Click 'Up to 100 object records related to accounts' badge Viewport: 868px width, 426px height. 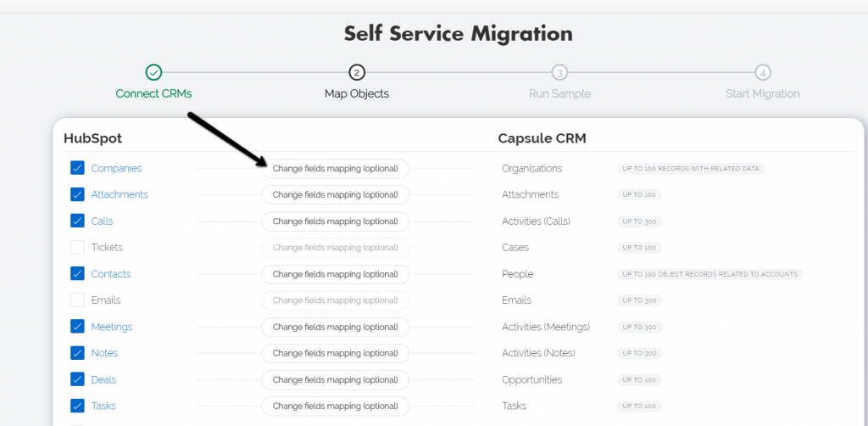click(710, 274)
